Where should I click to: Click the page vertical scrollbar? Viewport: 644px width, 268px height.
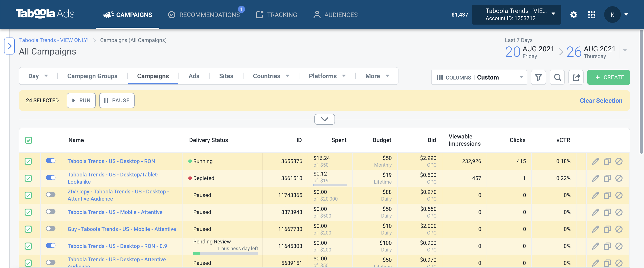click(x=641, y=92)
